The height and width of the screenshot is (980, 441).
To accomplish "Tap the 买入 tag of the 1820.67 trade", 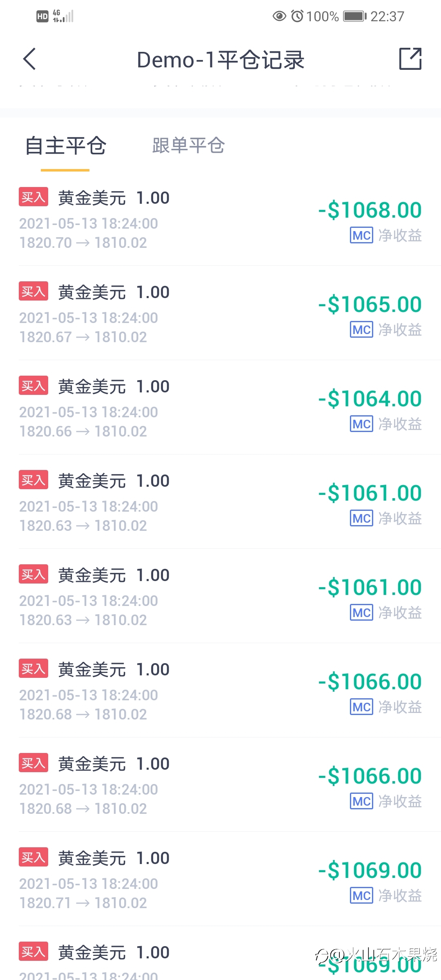I will pos(33,291).
